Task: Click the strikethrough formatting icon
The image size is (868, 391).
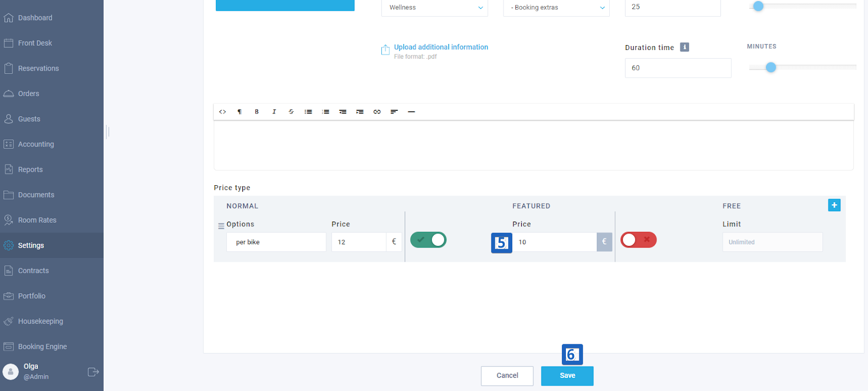Action: coord(291,112)
